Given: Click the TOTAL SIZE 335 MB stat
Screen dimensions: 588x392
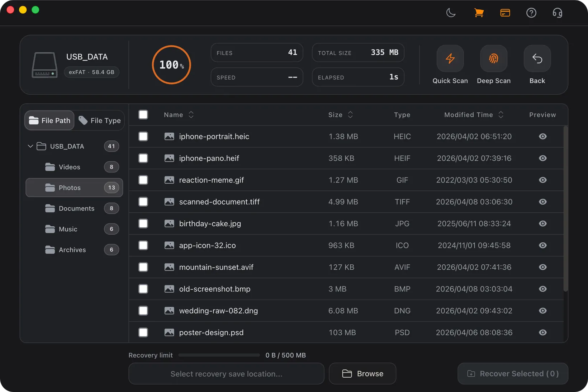Looking at the screenshot, I should coord(358,53).
